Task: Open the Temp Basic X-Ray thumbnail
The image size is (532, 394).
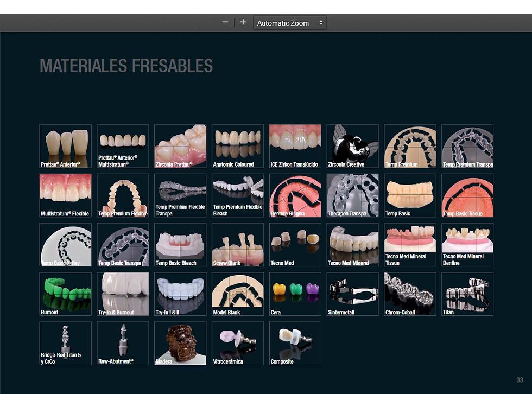Action: tap(66, 245)
